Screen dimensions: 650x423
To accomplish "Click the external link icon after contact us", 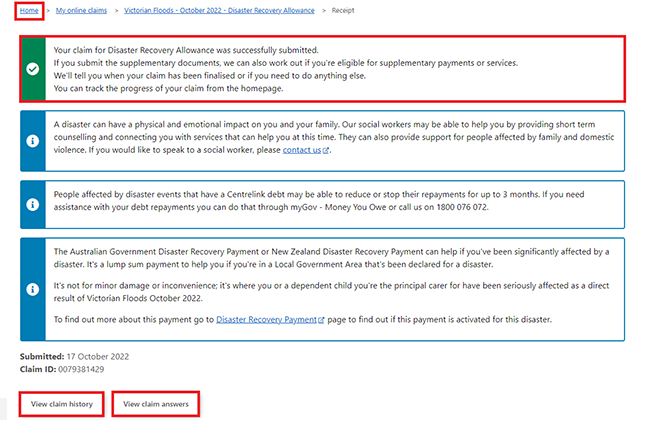I will pos(326,150).
